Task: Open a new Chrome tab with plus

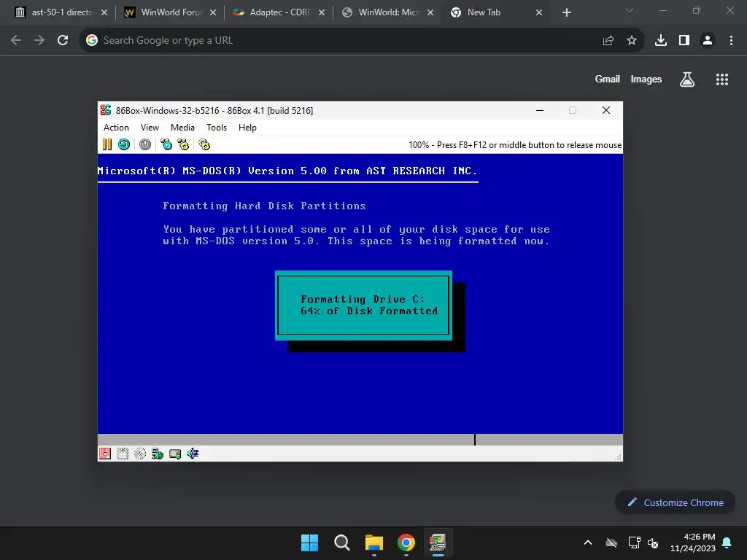Action: click(566, 12)
